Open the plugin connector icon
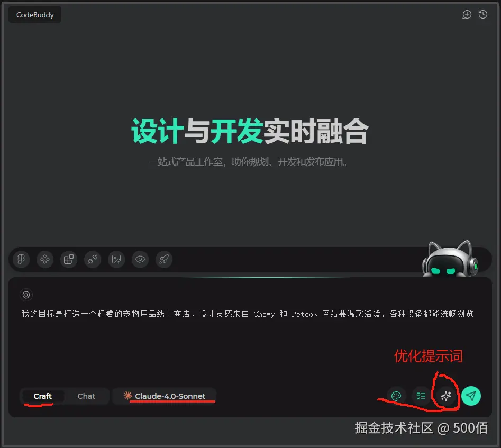 pos(92,259)
